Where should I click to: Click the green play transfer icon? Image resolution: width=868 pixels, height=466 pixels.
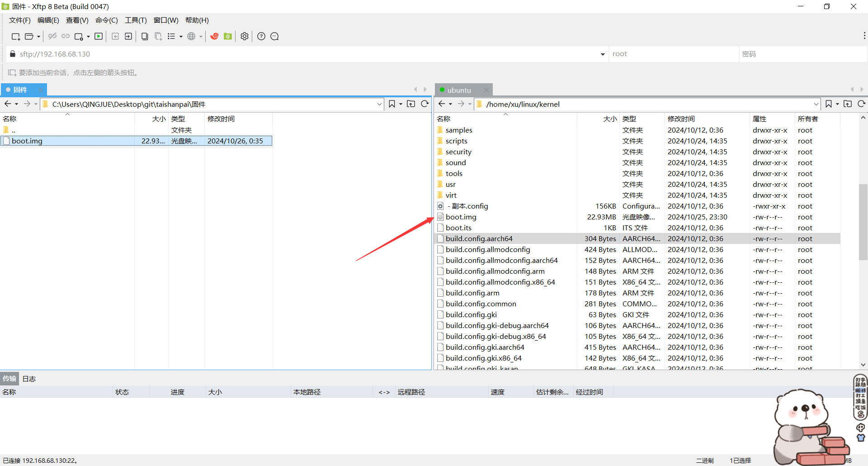(x=99, y=37)
